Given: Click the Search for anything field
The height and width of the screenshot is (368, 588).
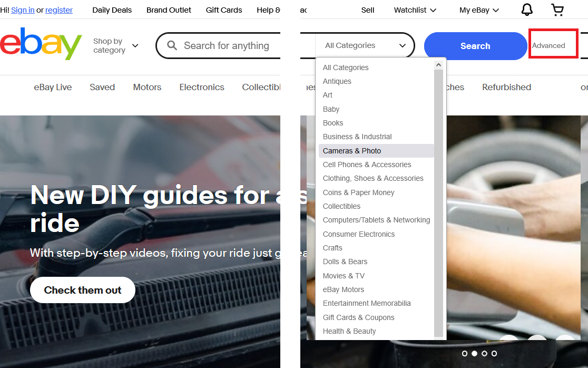Looking at the screenshot, I should (x=227, y=46).
